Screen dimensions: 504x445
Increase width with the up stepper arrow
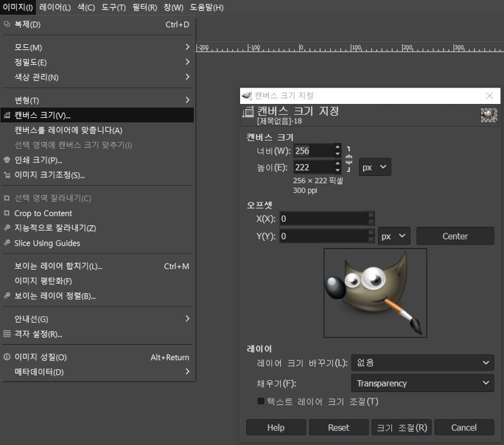tap(338, 147)
